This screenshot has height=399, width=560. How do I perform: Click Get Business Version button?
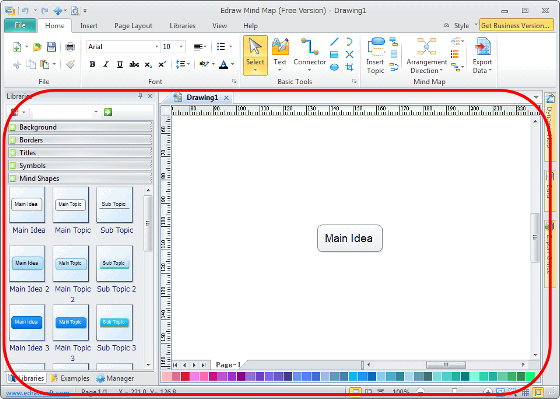tap(516, 25)
